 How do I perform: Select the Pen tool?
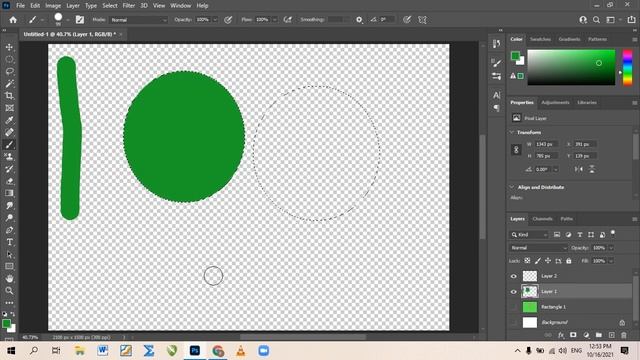(9, 230)
